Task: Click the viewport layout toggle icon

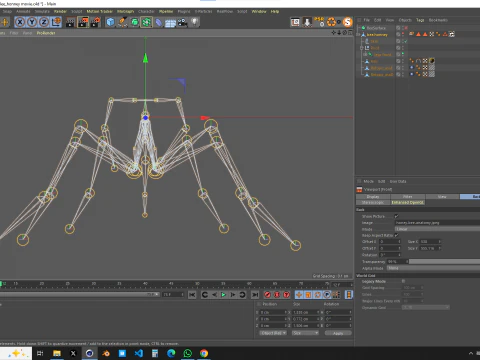Action: tap(350, 33)
